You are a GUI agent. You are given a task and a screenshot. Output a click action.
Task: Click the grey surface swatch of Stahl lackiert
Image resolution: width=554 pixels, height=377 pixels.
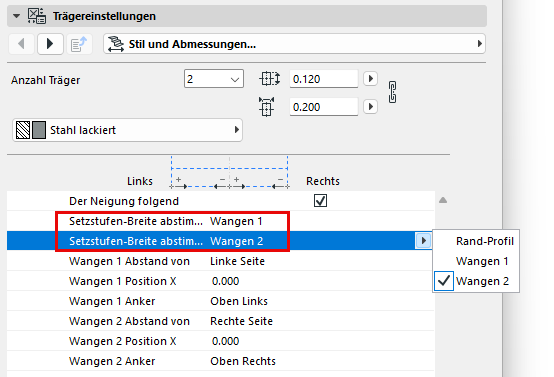point(39,130)
